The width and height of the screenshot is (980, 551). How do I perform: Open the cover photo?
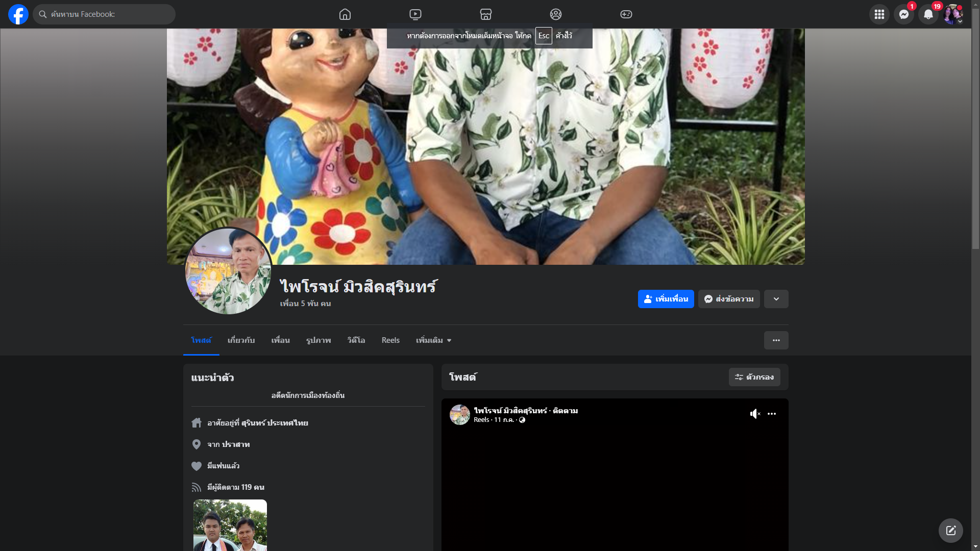486,146
